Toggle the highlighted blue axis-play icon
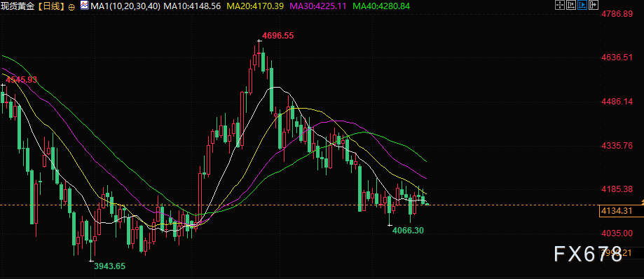Screen dimensions: 644x279 pos(582,5)
